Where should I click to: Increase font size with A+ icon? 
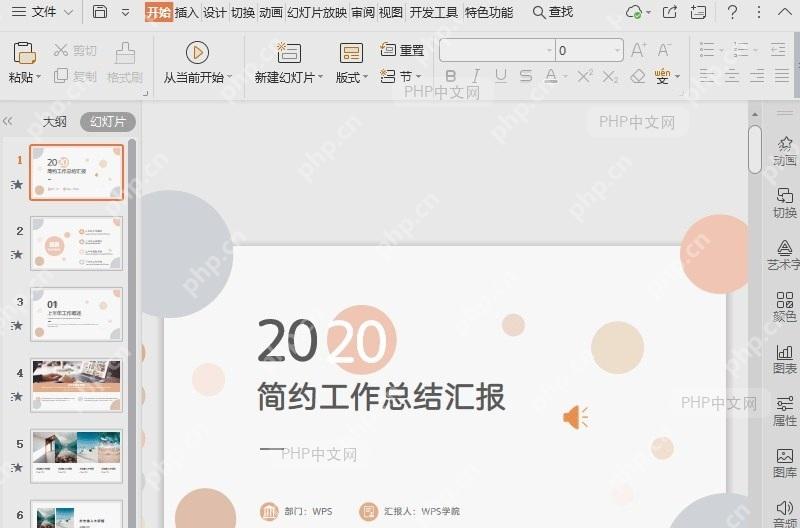coord(638,51)
